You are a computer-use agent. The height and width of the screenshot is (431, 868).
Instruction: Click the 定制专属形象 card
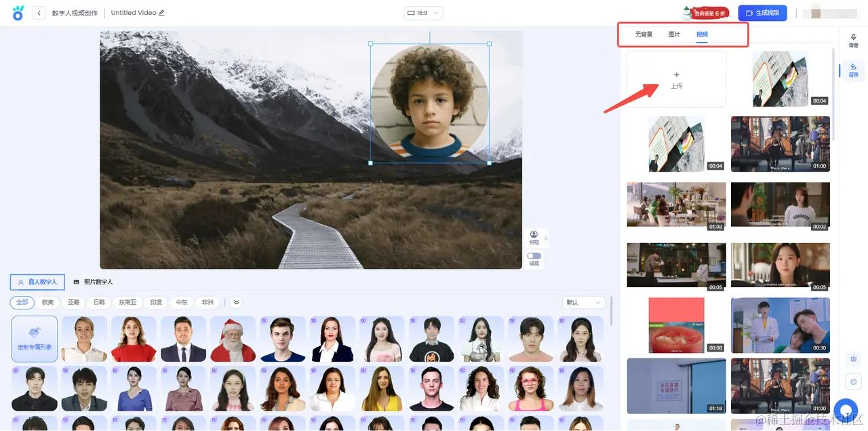point(35,339)
